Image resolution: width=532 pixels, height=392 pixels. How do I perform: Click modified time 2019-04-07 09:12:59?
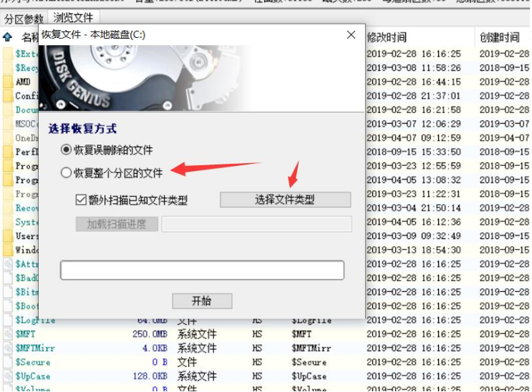tap(414, 137)
